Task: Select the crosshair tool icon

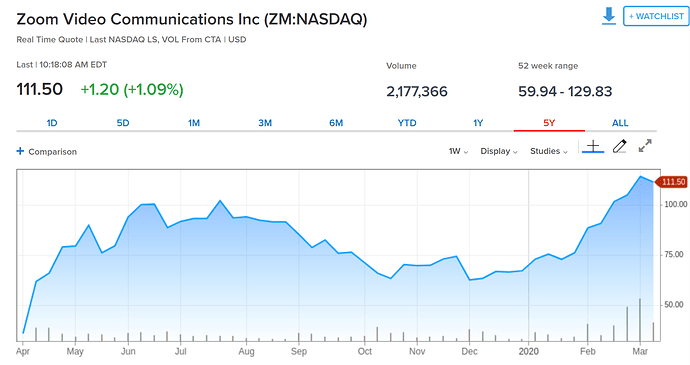Action: [x=593, y=146]
